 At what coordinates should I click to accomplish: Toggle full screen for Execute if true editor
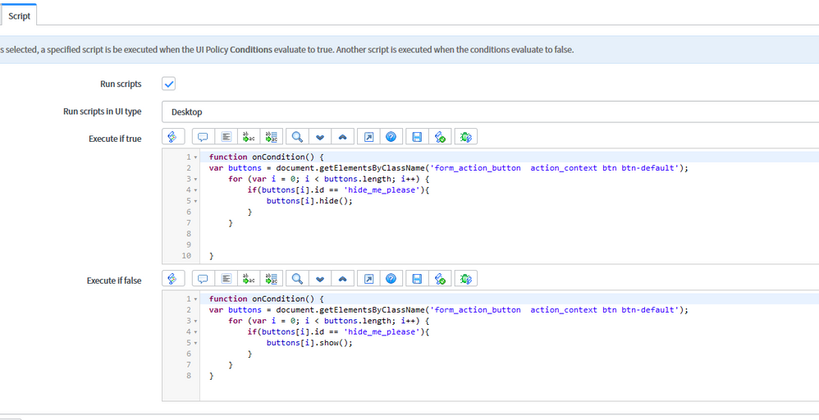coord(369,137)
